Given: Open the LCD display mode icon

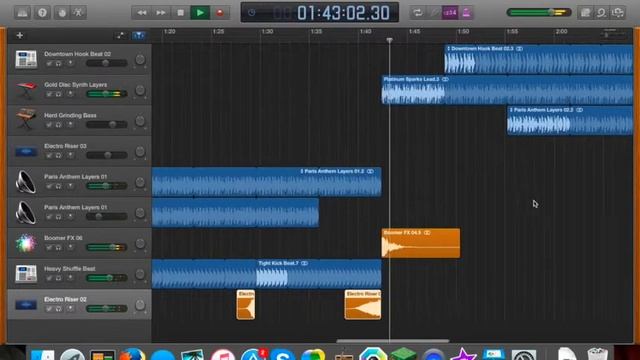Looking at the screenshot, I should coord(251,13).
